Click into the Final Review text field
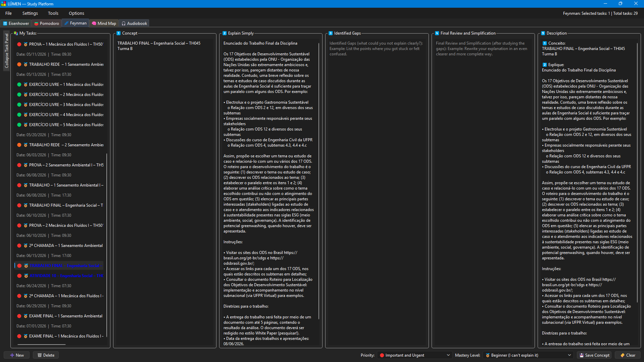Viewport: 644px width, 362px height. (x=483, y=193)
